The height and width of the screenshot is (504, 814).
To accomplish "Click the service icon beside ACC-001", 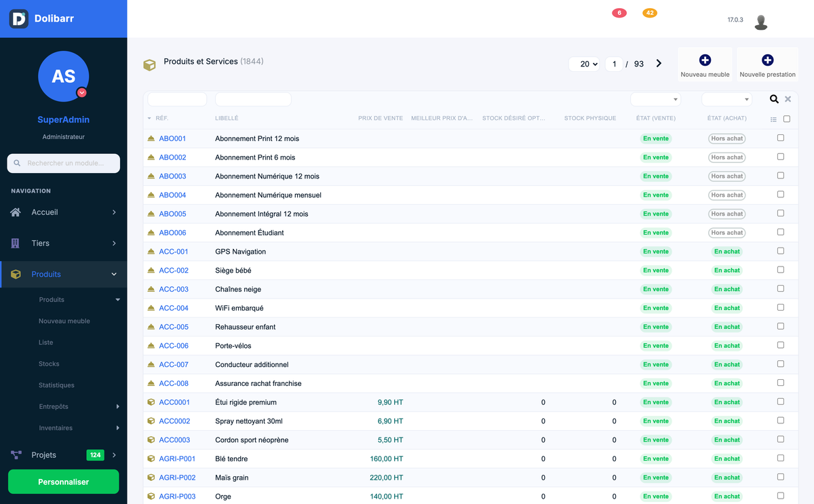I will pyautogui.click(x=151, y=252).
